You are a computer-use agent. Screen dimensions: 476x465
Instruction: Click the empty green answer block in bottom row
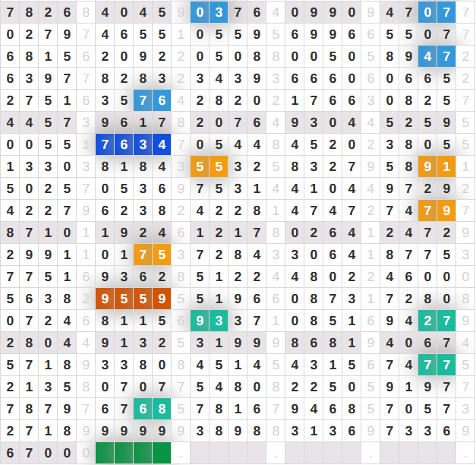click(x=133, y=454)
